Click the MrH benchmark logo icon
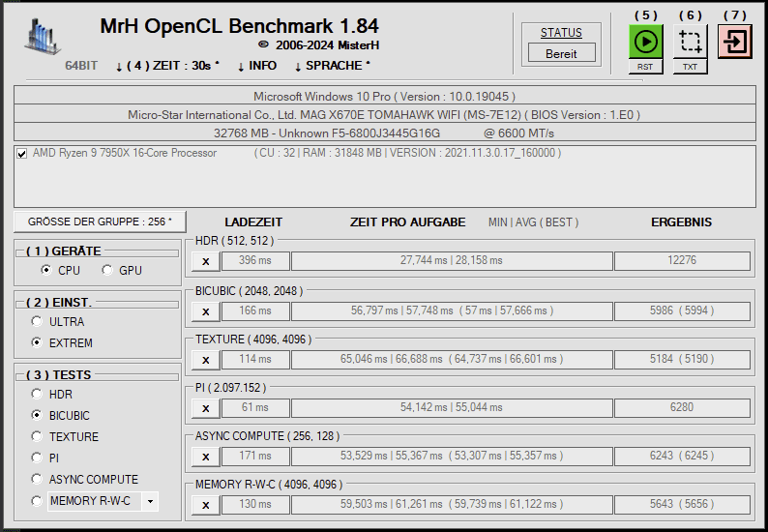The image size is (768, 532). [43, 36]
